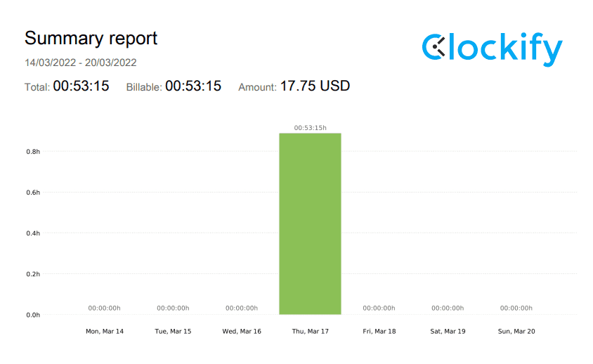Viewport: 593px width, 364px height.
Task: Click the Sat, Mar 19 axis label
Action: click(448, 331)
